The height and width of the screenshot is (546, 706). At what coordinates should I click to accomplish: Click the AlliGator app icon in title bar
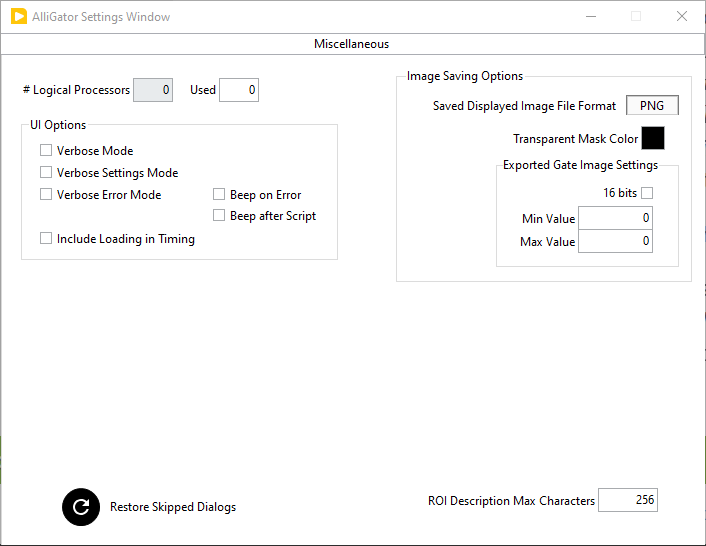click(19, 16)
